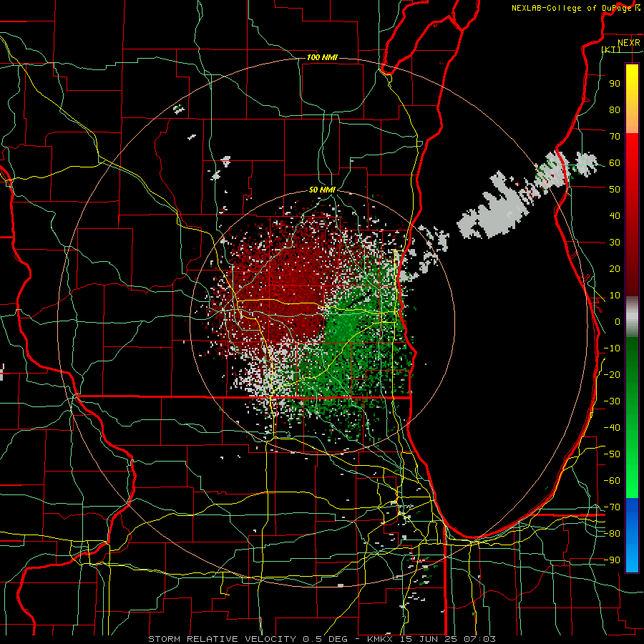644x644 pixels.
Task: Click the -40 value on the velocity scale
Action: (x=612, y=428)
